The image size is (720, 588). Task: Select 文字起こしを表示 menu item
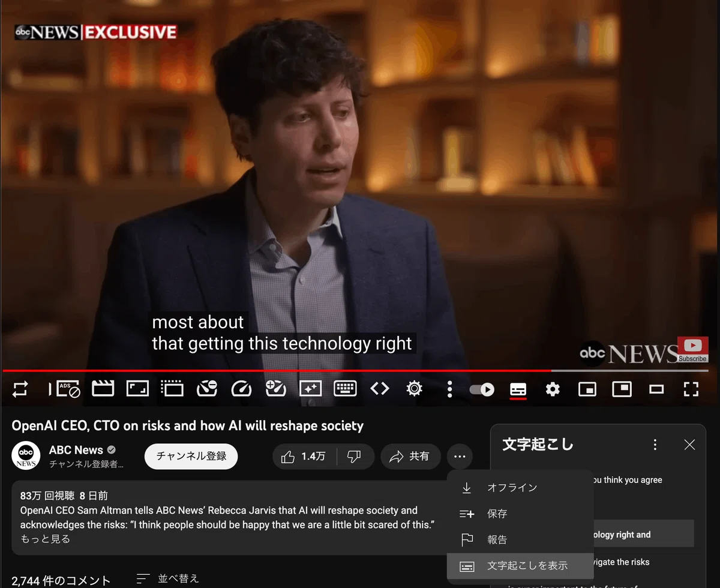520,566
